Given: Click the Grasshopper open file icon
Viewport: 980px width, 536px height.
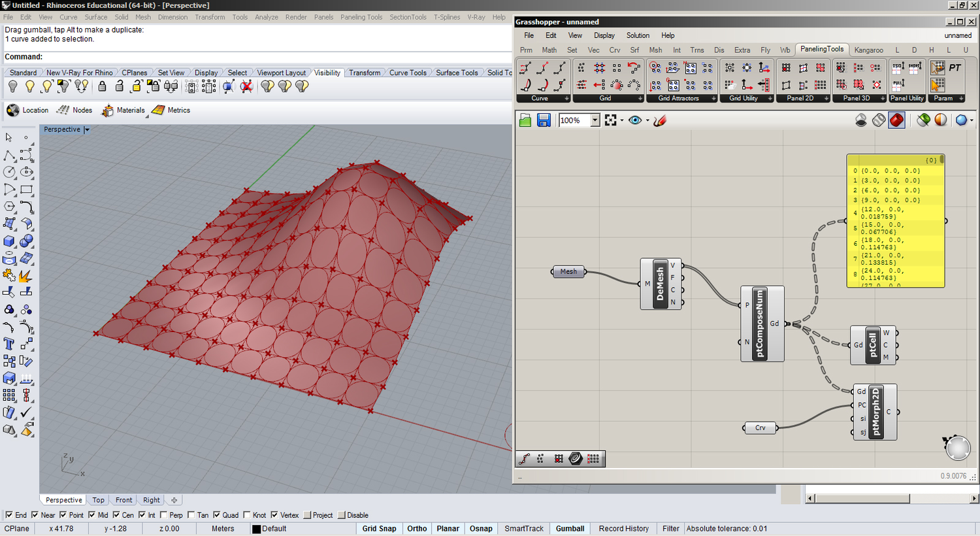Looking at the screenshot, I should [525, 120].
